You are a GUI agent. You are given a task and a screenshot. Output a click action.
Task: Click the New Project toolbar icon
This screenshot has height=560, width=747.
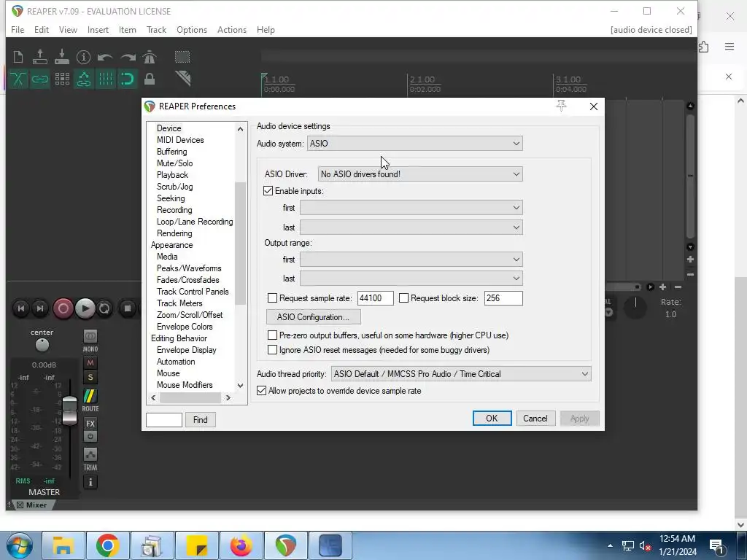click(x=18, y=57)
